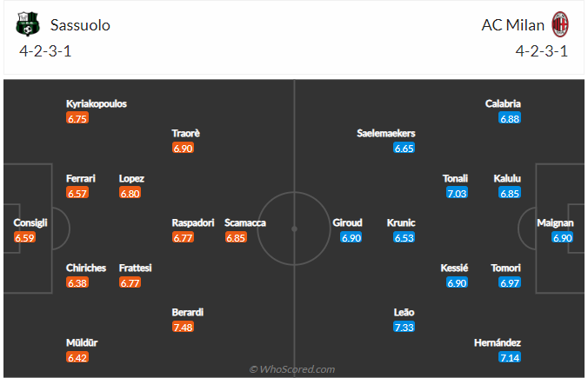Viewport: 588px width, 378px height.
Task: Select Berardi's 7.48 rating badge
Action: [x=183, y=327]
